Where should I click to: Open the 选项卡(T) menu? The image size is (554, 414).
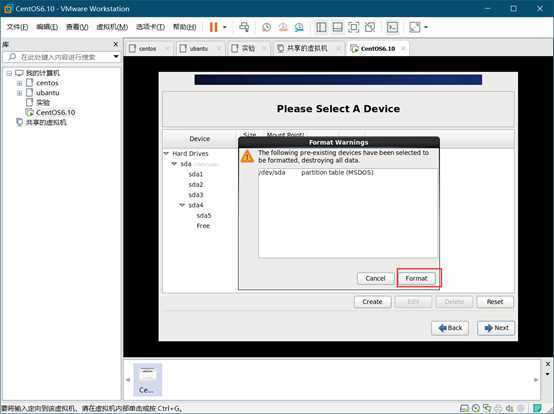150,27
